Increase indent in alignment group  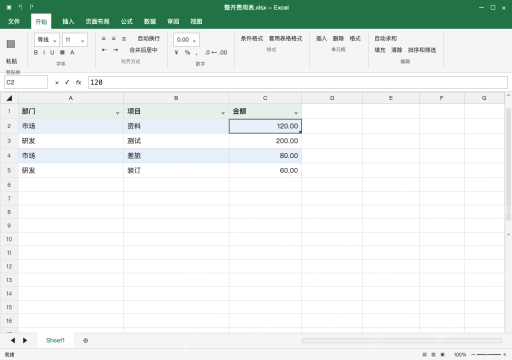point(115,50)
